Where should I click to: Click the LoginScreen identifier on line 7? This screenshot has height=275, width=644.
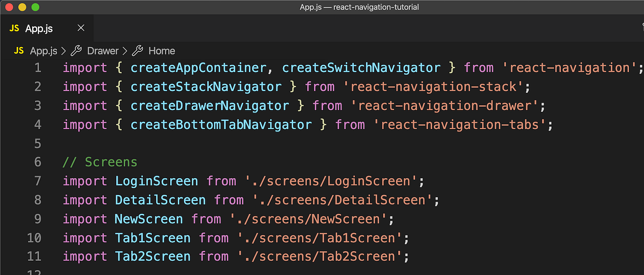pyautogui.click(x=156, y=181)
